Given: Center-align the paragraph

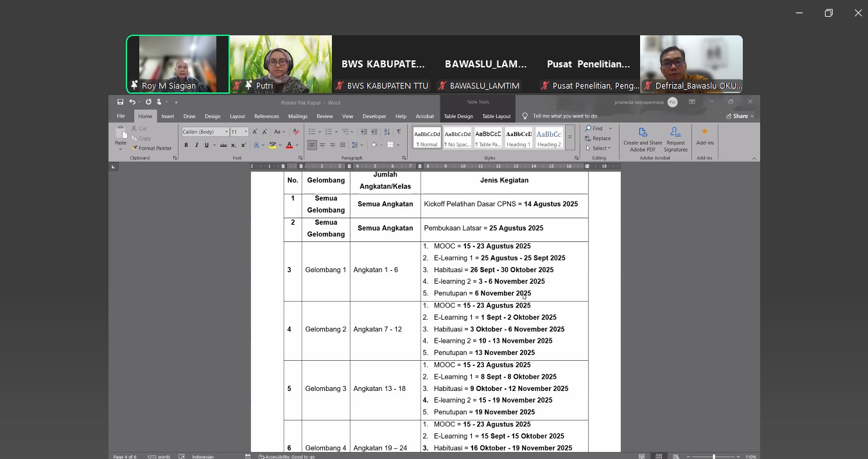Looking at the screenshot, I should coord(322,145).
